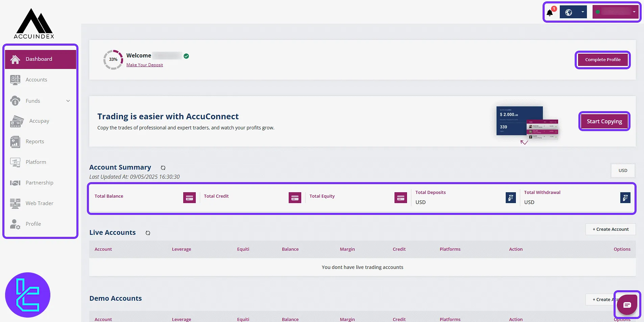644x322 pixels.
Task: Expand the Funds submenu chevron
Action: (68, 101)
